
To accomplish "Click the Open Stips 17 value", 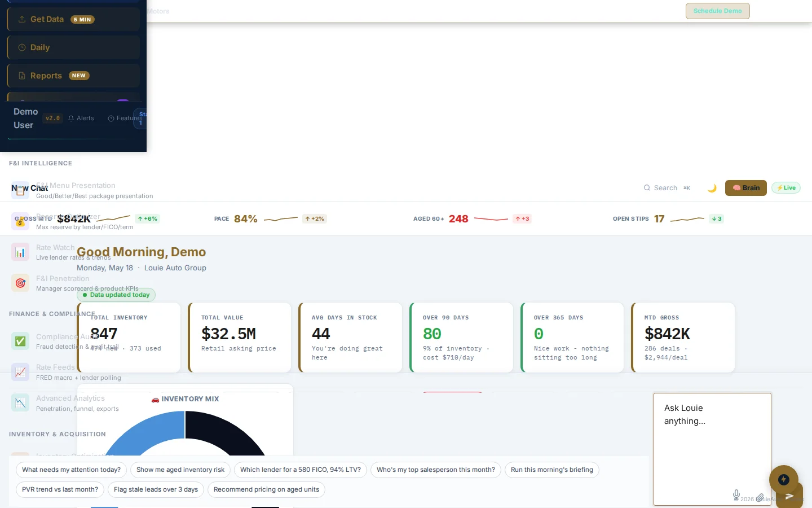I will point(659,218).
